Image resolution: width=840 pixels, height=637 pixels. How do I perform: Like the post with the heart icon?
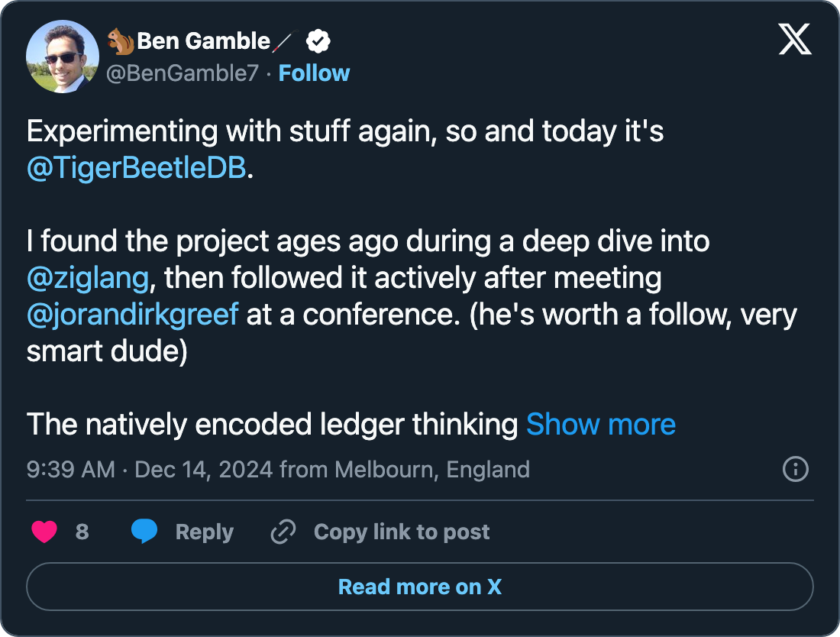point(44,532)
